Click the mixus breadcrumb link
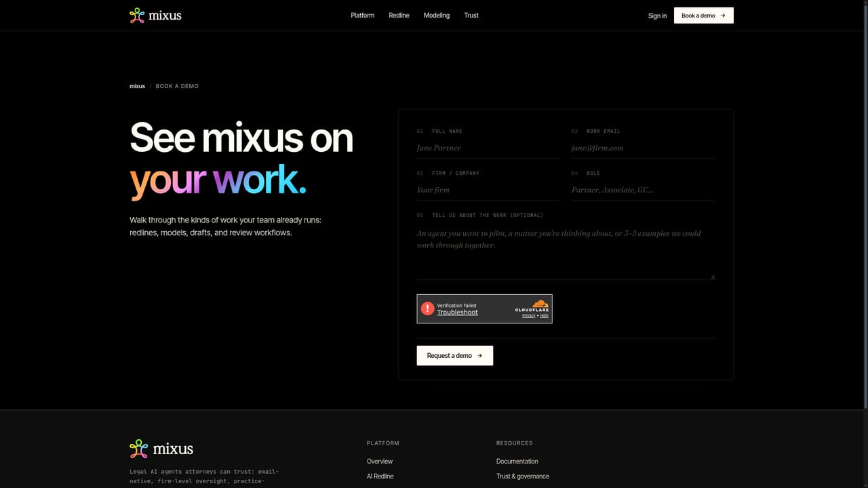 [138, 86]
